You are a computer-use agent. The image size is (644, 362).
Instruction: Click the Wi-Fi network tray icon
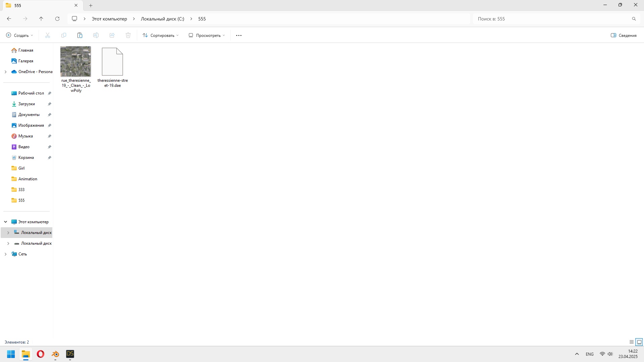click(602, 354)
